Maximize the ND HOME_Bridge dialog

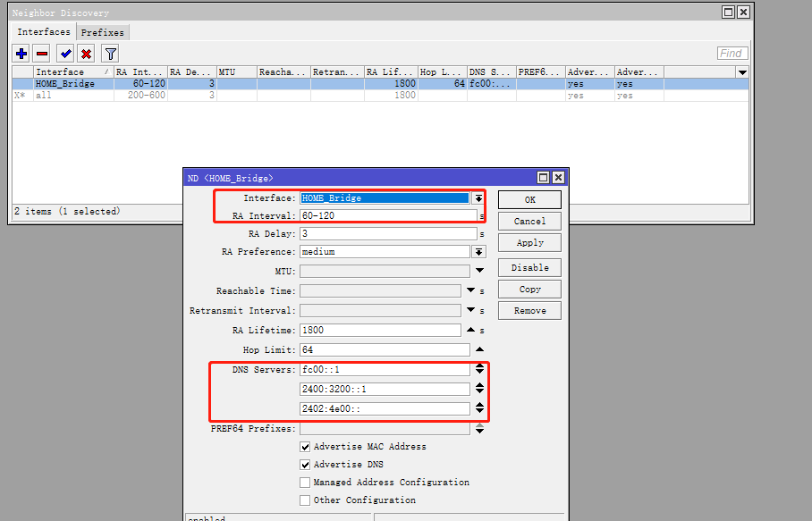coord(543,178)
